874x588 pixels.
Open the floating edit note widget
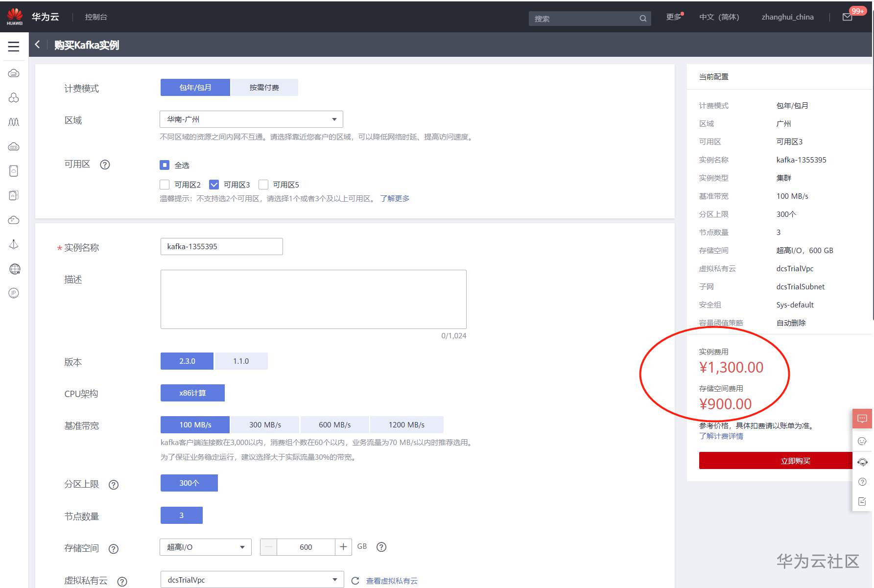862,501
